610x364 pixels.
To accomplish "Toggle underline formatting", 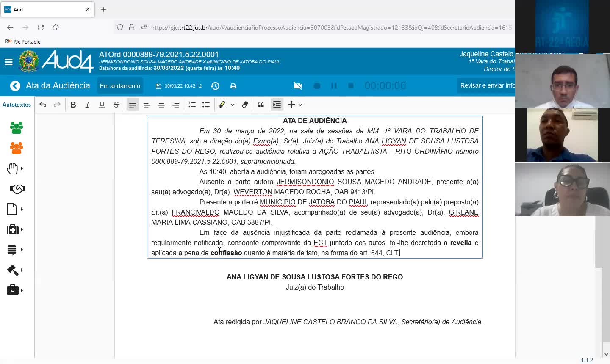I will [x=102, y=105].
